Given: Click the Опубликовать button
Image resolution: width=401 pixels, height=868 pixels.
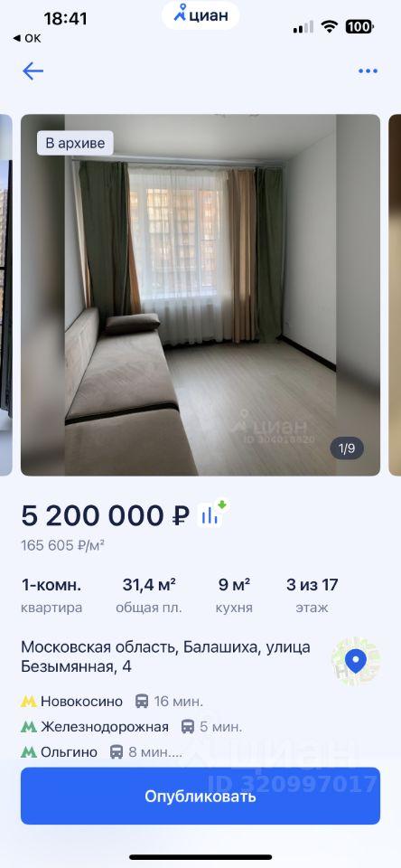Looking at the screenshot, I should pos(200,796).
